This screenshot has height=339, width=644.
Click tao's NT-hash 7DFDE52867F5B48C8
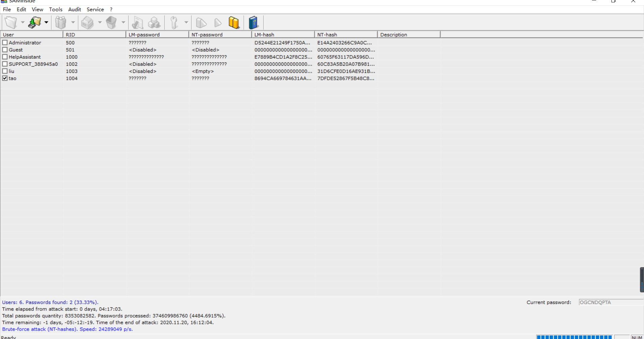tap(346, 78)
